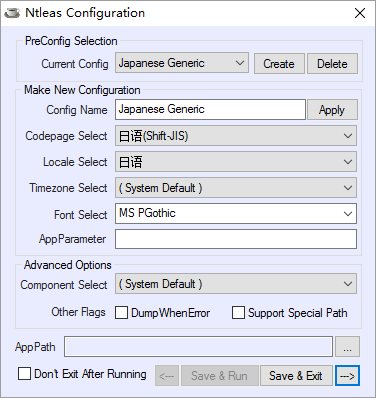Expand the Timezone Select dropdown
376x398 pixels.
click(x=236, y=188)
